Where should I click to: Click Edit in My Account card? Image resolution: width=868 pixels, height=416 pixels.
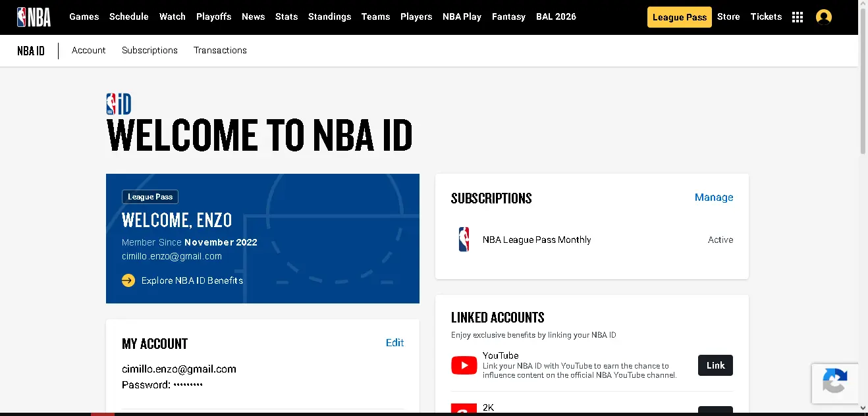click(x=395, y=342)
